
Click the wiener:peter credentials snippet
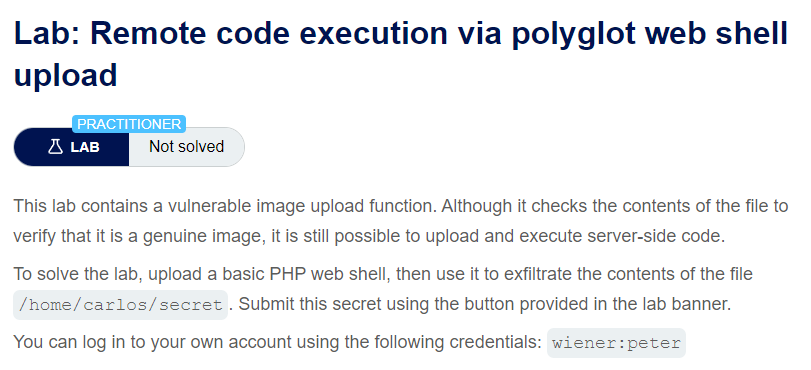pyautogui.click(x=616, y=343)
